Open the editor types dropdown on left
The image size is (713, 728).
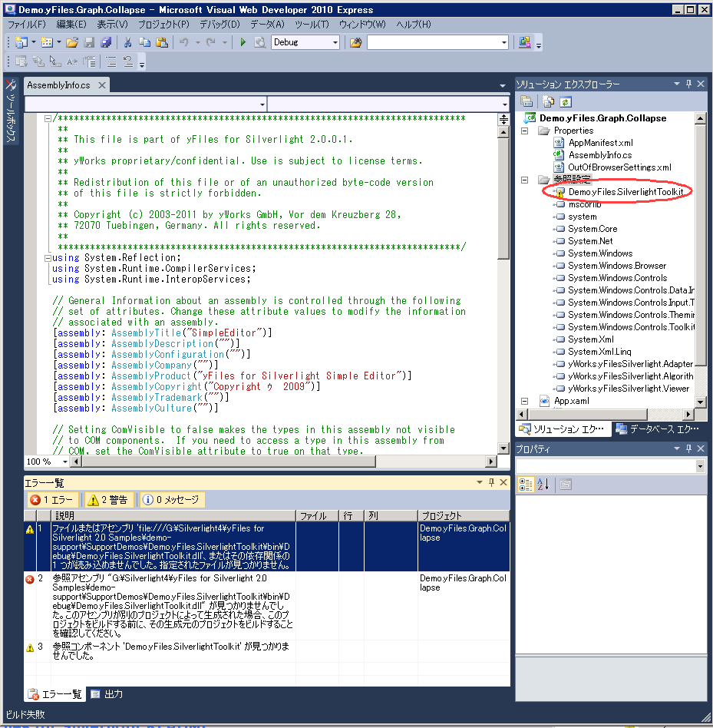262,104
